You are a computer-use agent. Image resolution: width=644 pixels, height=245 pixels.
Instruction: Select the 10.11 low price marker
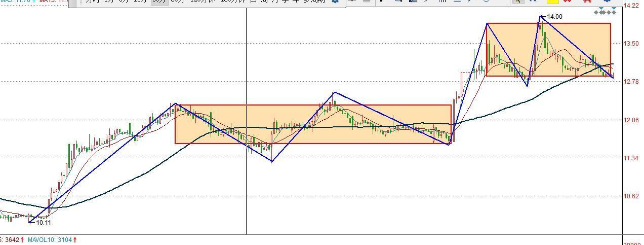[x=44, y=222]
